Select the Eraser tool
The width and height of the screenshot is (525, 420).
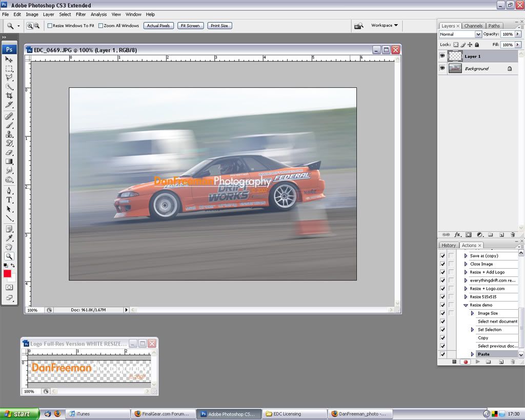pos(9,152)
